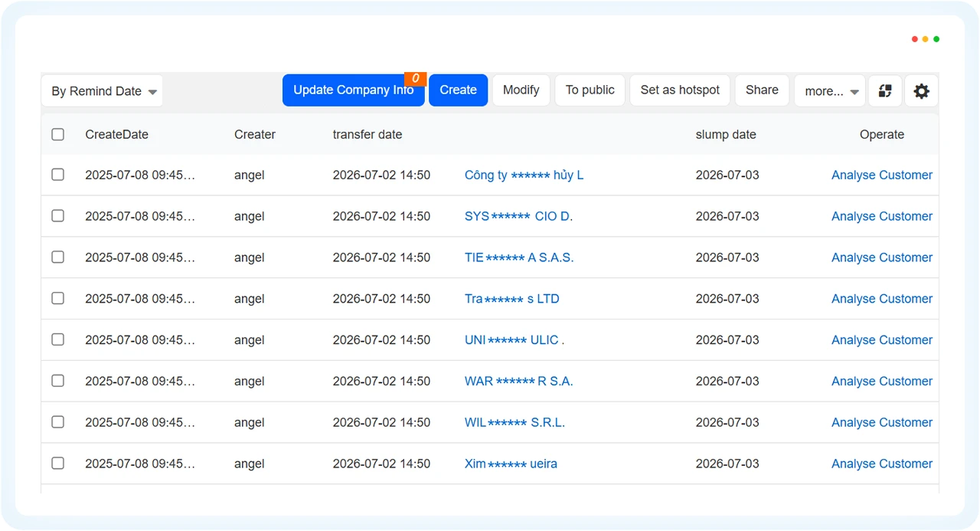Screen dimensions: 980x531
Task: Click the Share button
Action: tap(762, 90)
